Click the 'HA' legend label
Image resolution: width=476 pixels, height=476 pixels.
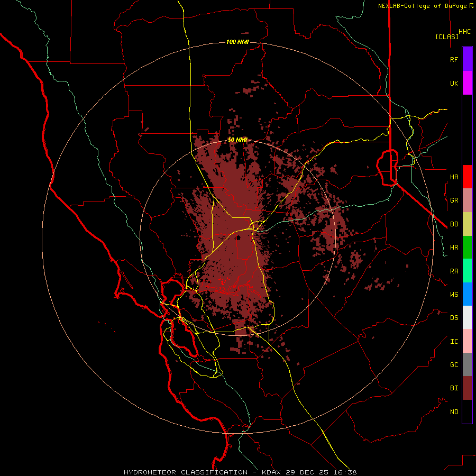[x=454, y=177]
